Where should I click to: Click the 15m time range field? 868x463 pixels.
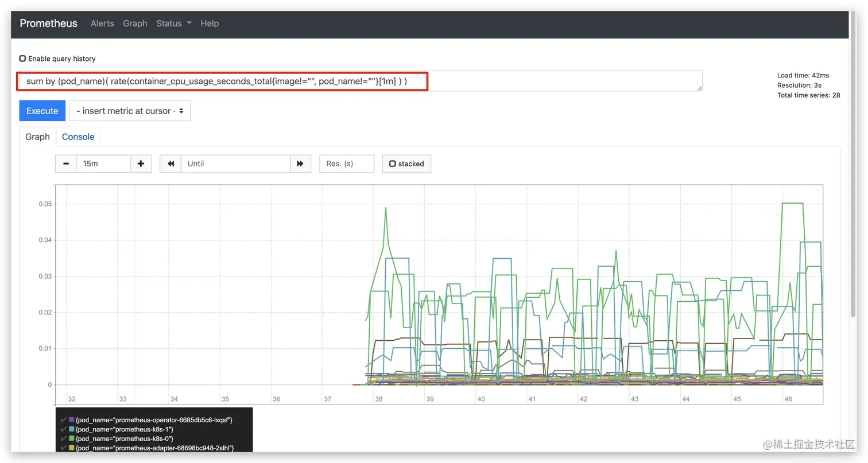(x=103, y=164)
